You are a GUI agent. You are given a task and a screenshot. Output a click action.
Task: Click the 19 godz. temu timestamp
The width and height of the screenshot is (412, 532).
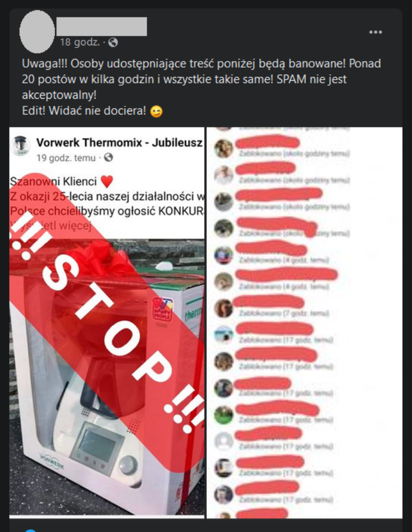pos(66,158)
